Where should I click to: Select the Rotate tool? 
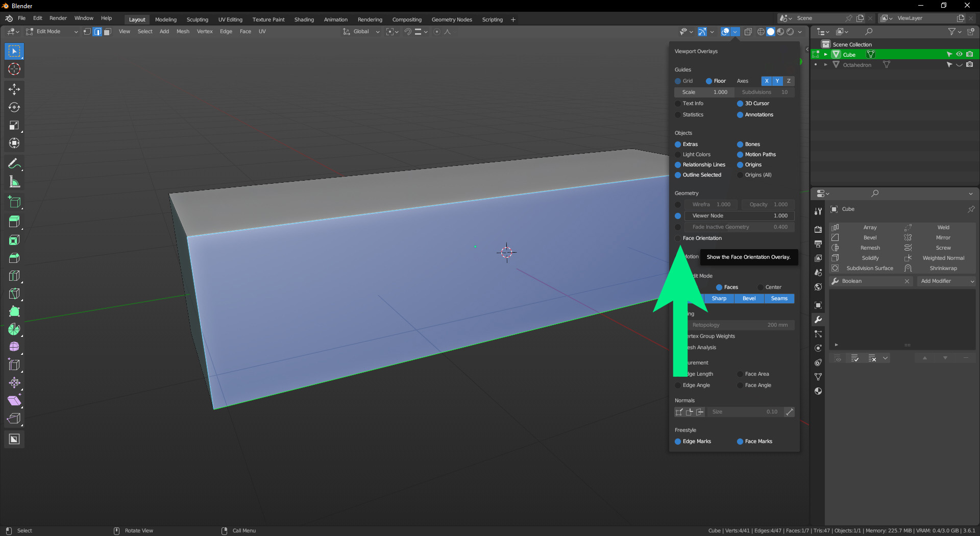(14, 107)
